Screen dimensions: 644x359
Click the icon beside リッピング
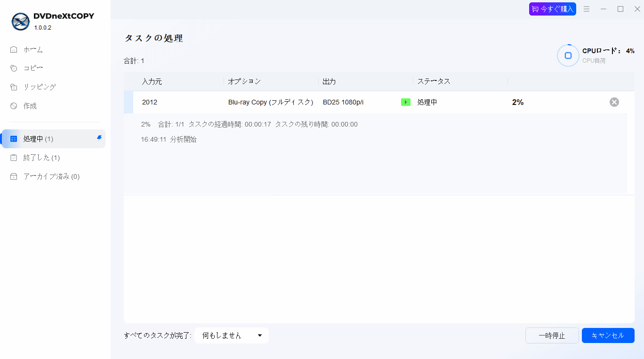[14, 87]
